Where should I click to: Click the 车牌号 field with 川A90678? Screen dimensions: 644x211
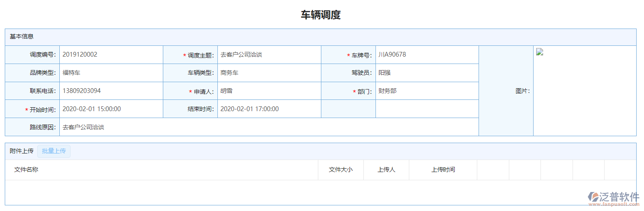(x=427, y=55)
